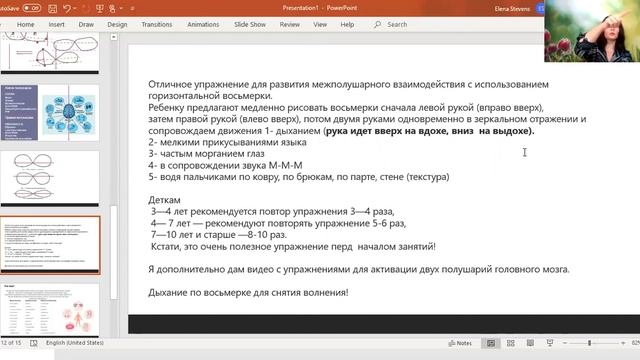This screenshot has height=360, width=640.
Task: Toggle the AutoSave switch
Action: [31, 8]
